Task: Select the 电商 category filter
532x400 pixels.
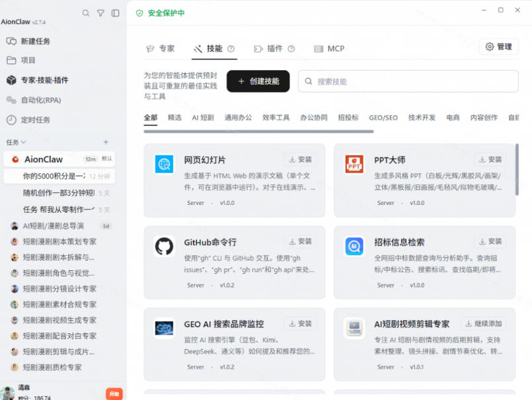Action: [453, 118]
